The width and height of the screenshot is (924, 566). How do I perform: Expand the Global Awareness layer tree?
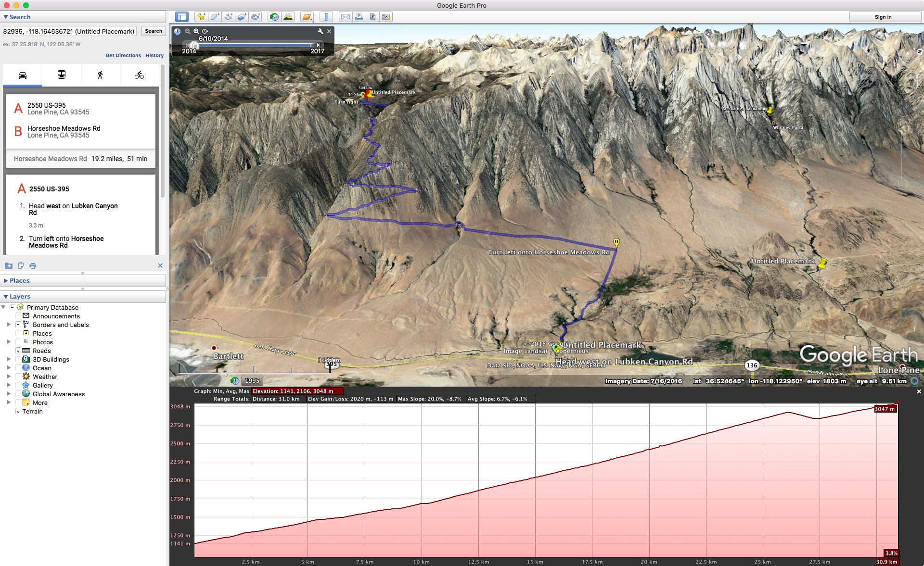point(9,394)
